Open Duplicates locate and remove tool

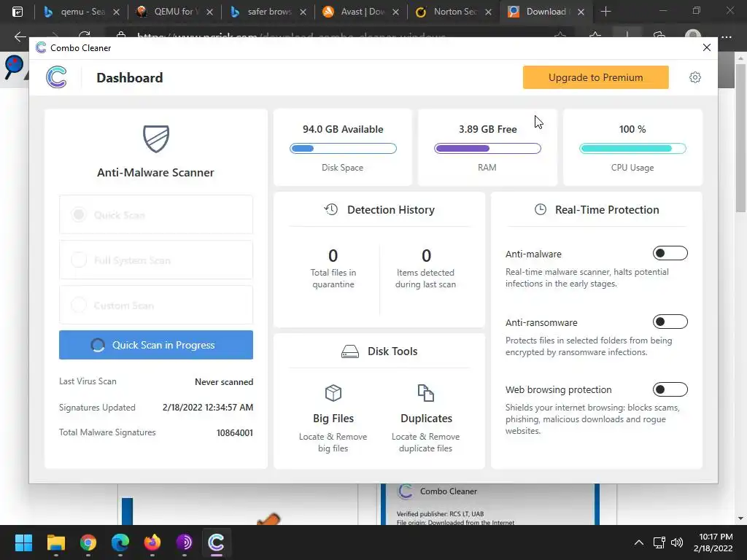425,418
